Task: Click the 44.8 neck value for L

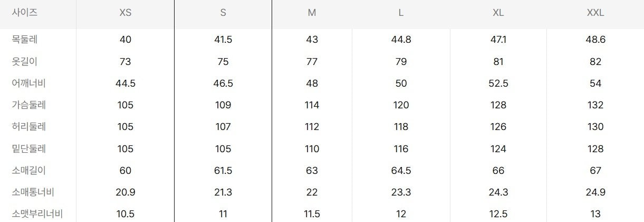Action: click(x=401, y=40)
